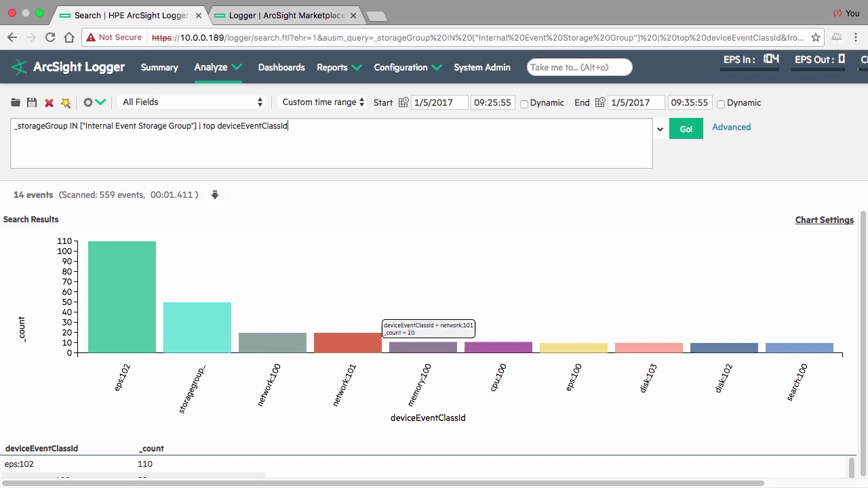The height and width of the screenshot is (488, 868).
Task: Click the ArcSight Logger logo
Action: pyautogui.click(x=68, y=67)
